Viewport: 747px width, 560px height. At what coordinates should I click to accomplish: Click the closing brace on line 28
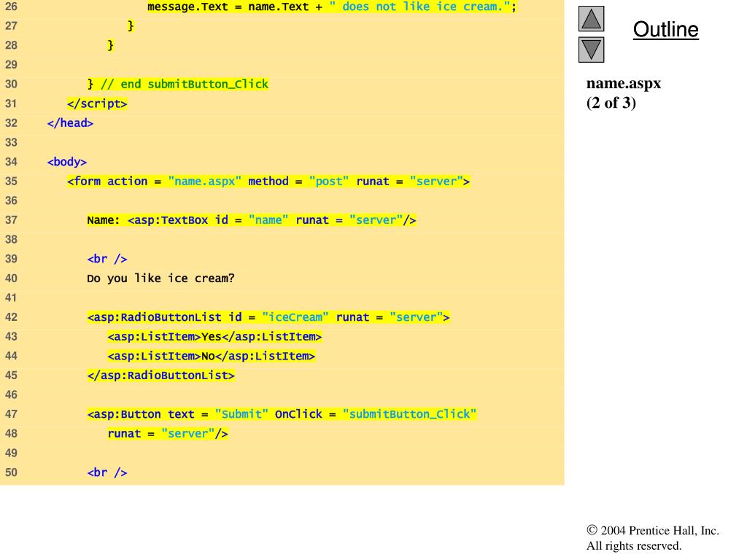click(111, 46)
